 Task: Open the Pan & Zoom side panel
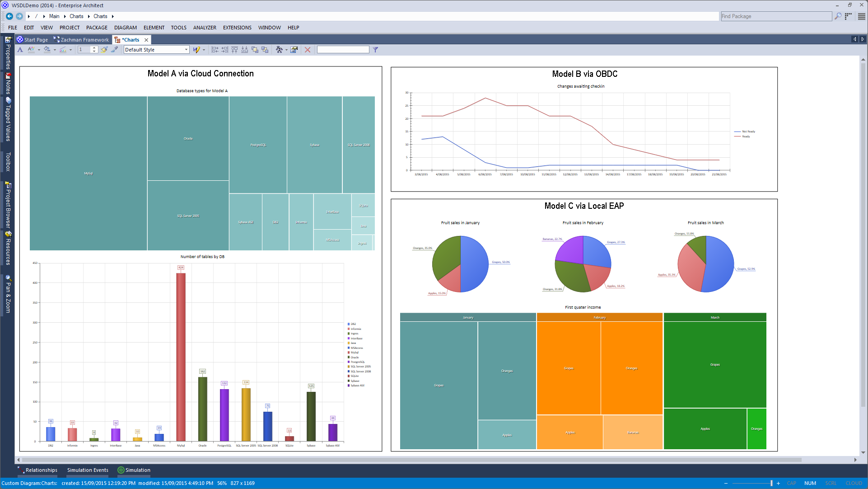(x=8, y=294)
